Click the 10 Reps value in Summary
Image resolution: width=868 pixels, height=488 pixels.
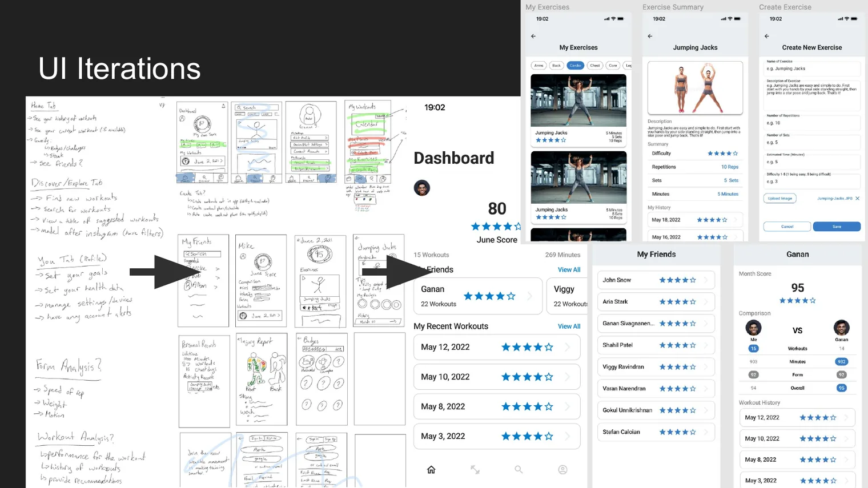tap(729, 167)
